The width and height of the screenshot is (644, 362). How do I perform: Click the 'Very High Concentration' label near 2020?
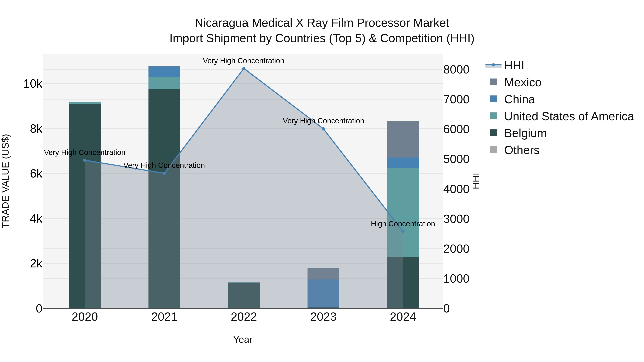click(85, 152)
